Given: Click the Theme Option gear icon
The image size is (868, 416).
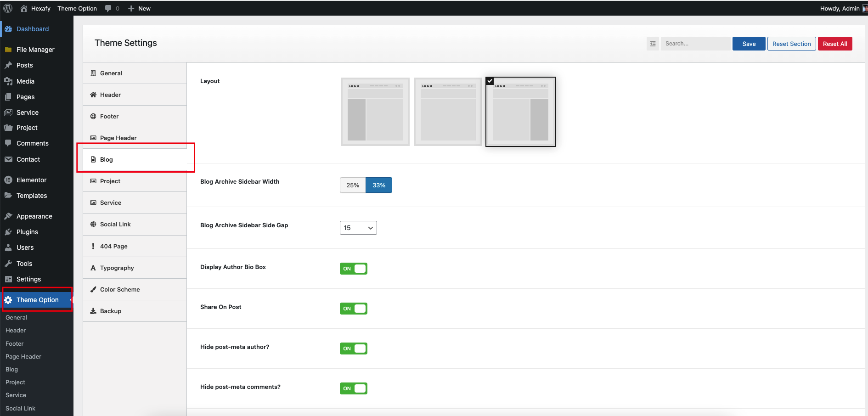Looking at the screenshot, I should point(8,300).
